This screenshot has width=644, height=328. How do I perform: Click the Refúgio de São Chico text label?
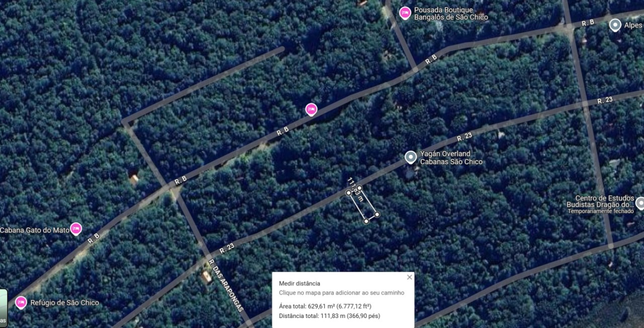point(64,303)
